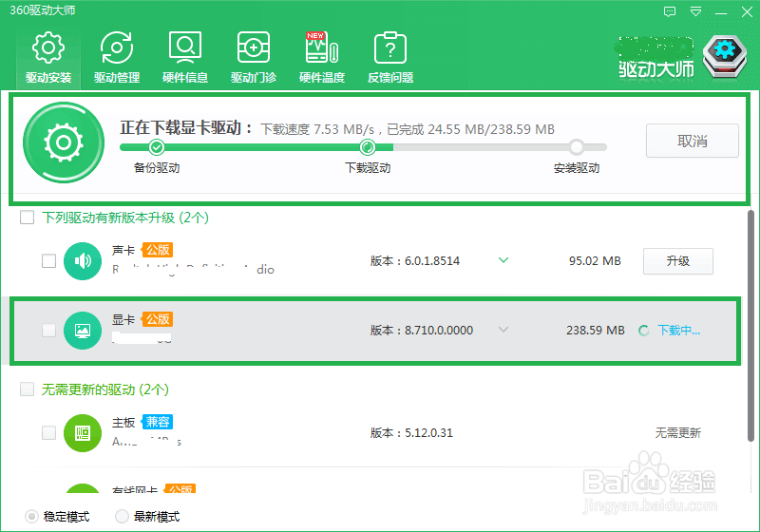Click the 备份驱动 step marker
This screenshot has width=760, height=532.
coord(157,146)
